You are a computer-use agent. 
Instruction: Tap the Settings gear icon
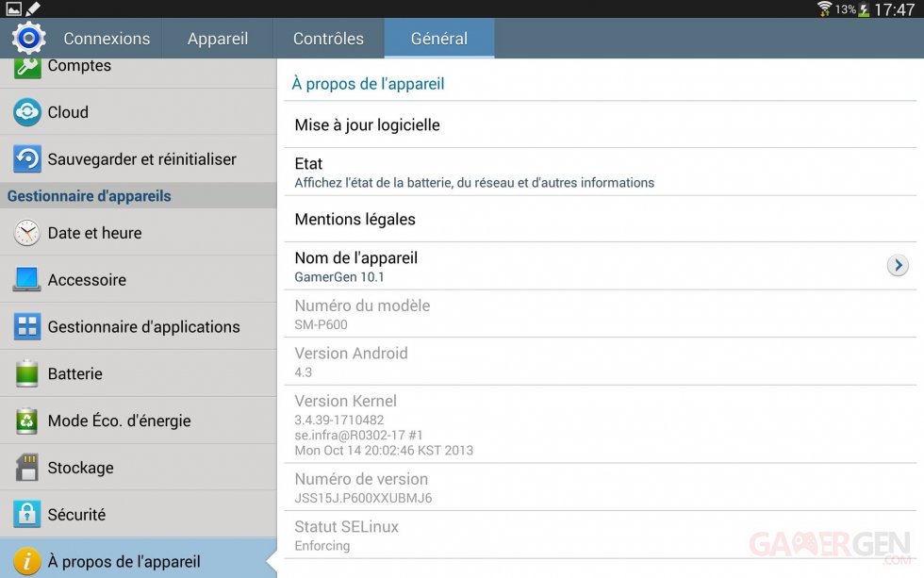pyautogui.click(x=28, y=38)
